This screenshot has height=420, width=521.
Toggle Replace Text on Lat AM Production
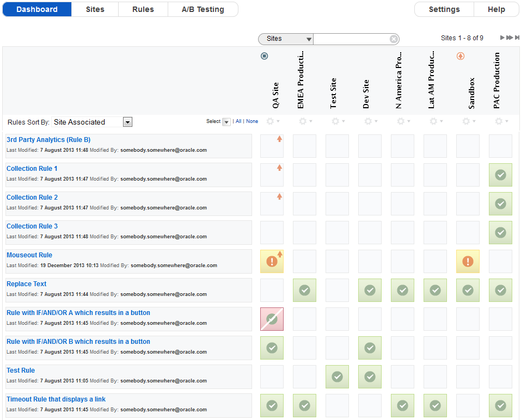coord(436,290)
